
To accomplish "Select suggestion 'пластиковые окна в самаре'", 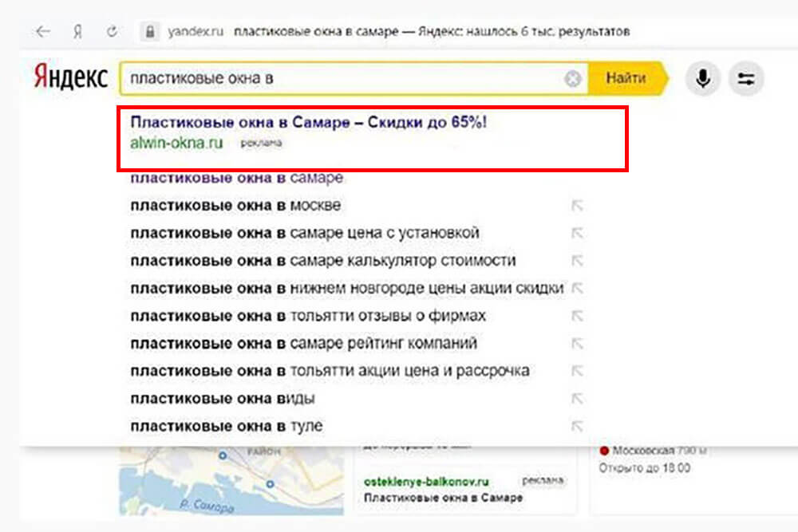I will click(x=237, y=178).
